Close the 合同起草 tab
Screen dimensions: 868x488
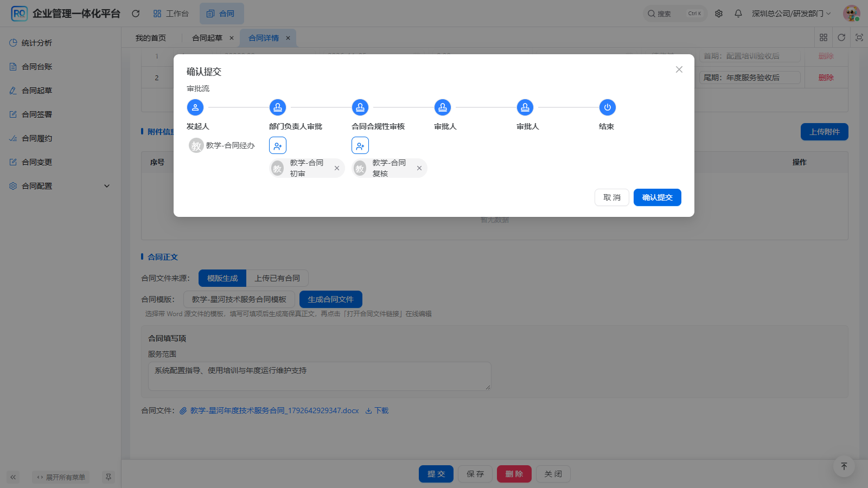[232, 38]
